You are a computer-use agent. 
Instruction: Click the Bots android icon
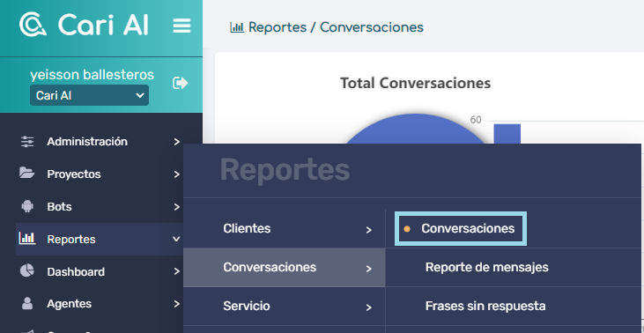tap(27, 206)
